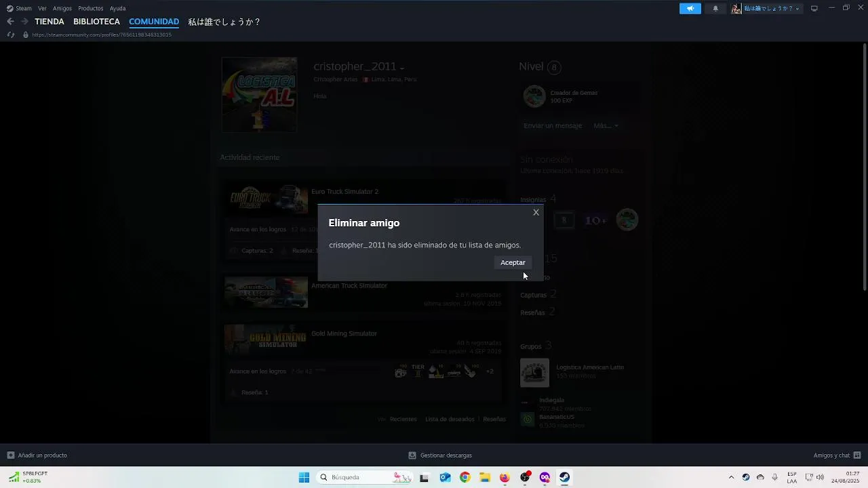
Task: Click the forward navigation arrow
Action: click(x=24, y=22)
